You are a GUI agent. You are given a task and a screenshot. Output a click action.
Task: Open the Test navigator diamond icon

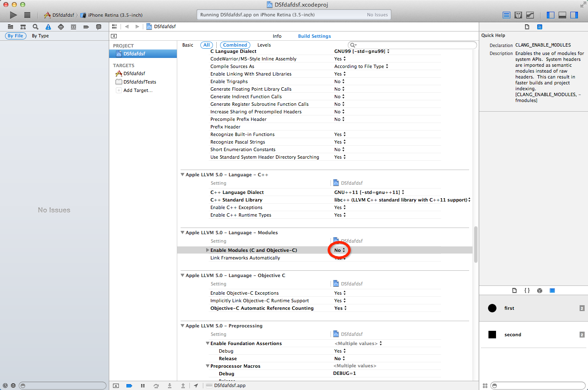pos(61,27)
